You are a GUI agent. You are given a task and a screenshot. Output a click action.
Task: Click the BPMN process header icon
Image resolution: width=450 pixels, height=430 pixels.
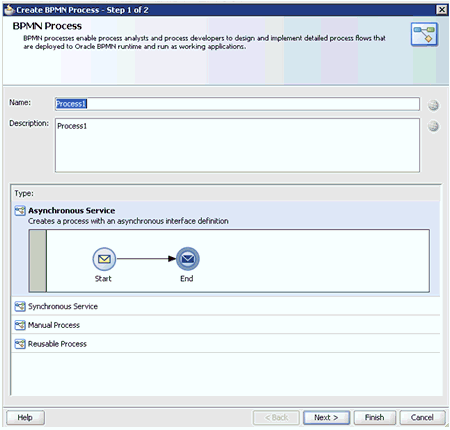pos(424,34)
